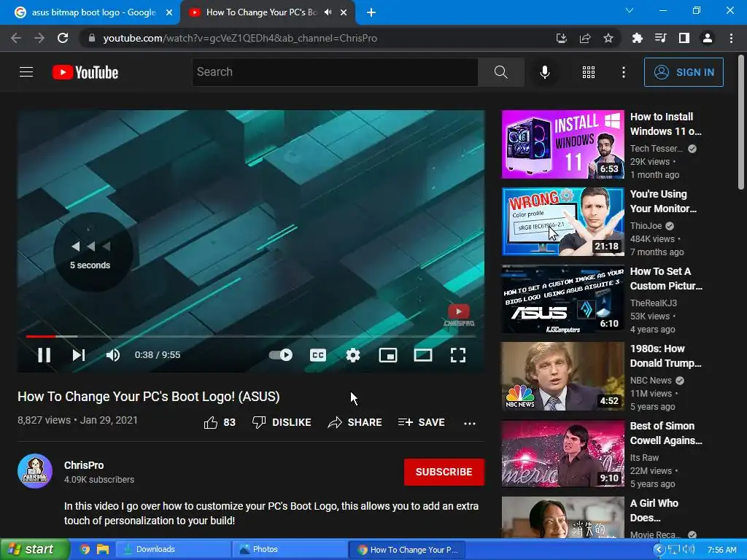Expand hidden system tray icons arrow
The width and height of the screenshot is (747, 560).
[659, 550]
